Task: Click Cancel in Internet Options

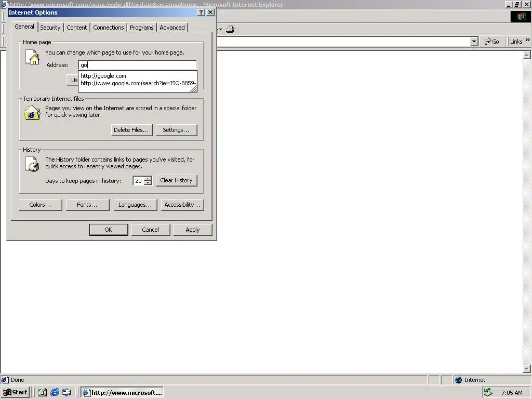Action: click(151, 230)
